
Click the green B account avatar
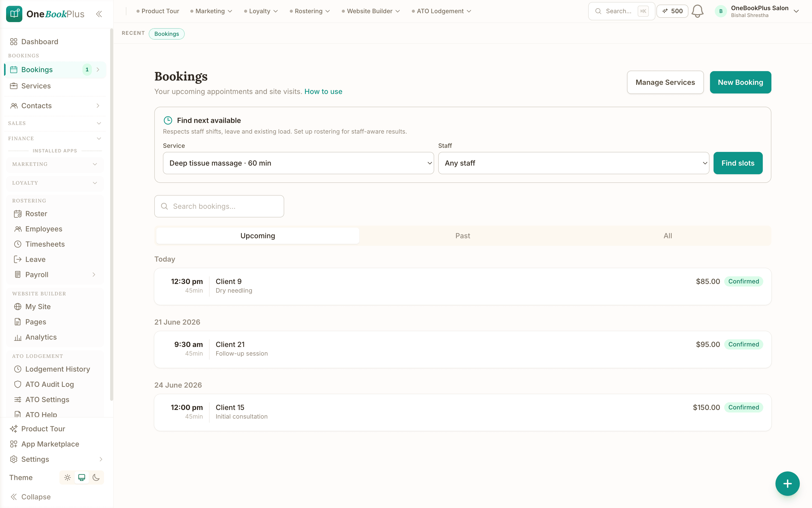tap(721, 11)
